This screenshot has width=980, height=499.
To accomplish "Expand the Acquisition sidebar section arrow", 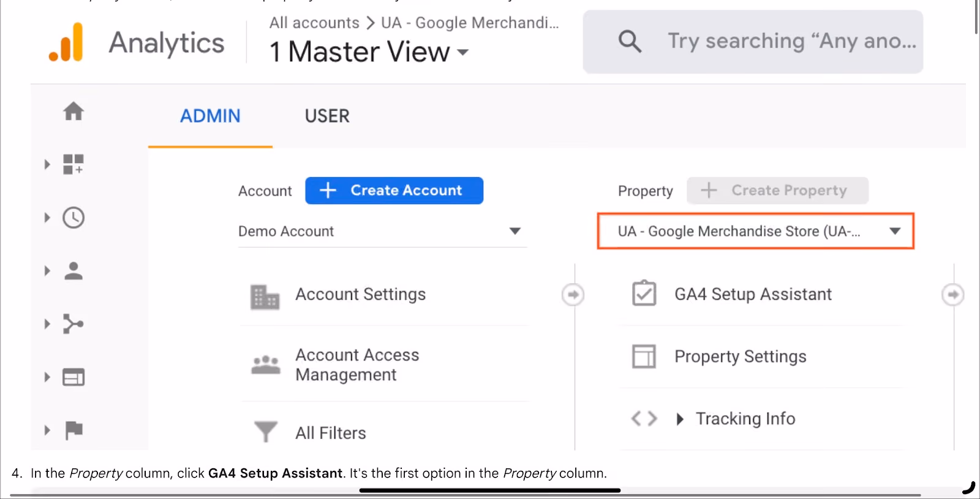I will 47,324.
